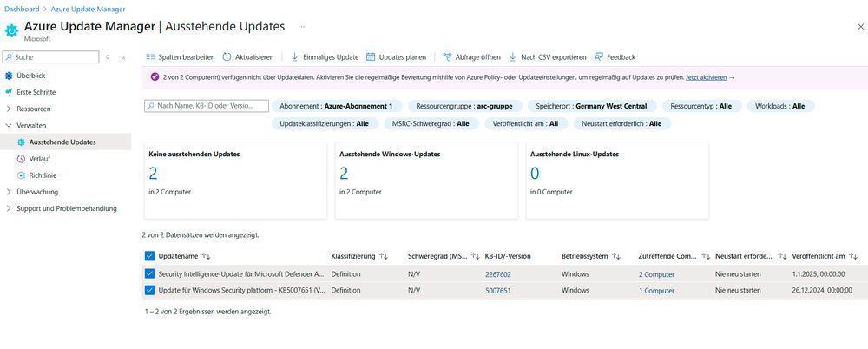Sort by Veröffentlicht am column arrows
This screenshot has height=349, width=868.
(853, 256)
